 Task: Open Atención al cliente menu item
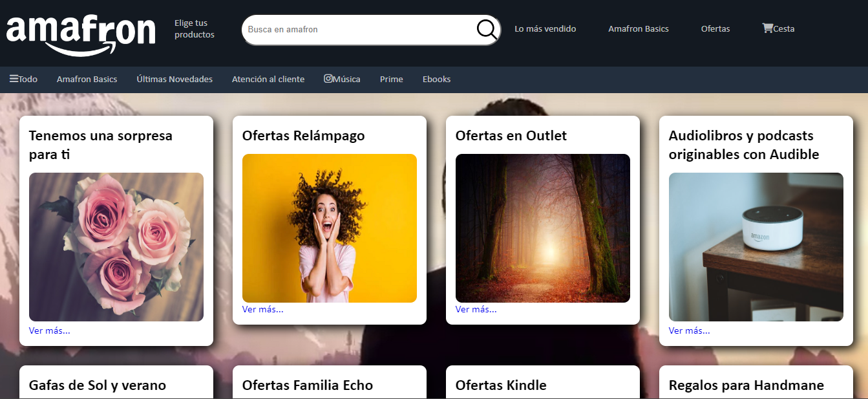[268, 80]
